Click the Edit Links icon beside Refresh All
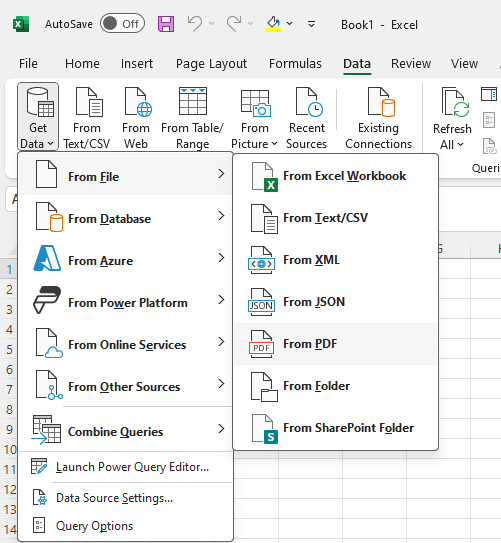This screenshot has height=543, width=501. [x=489, y=146]
